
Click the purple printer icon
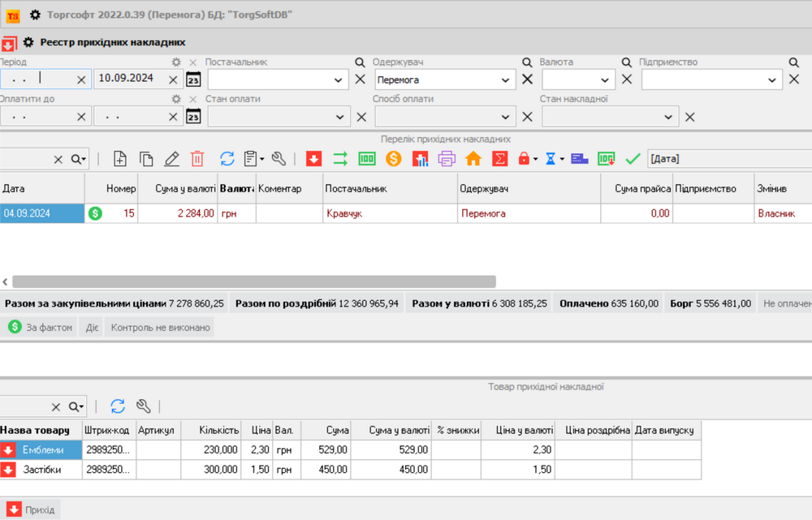point(447,159)
